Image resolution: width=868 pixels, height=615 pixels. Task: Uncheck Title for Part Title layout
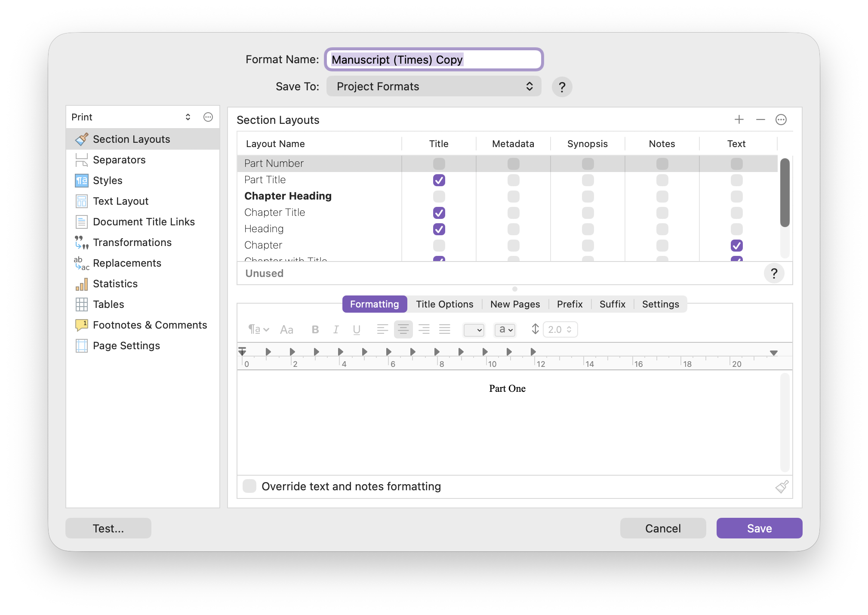[x=439, y=180]
